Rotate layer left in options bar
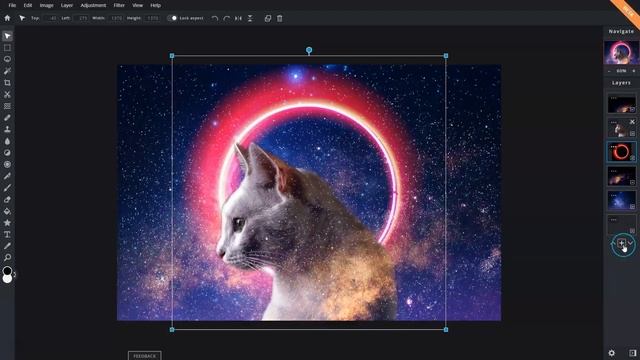 coord(215,18)
